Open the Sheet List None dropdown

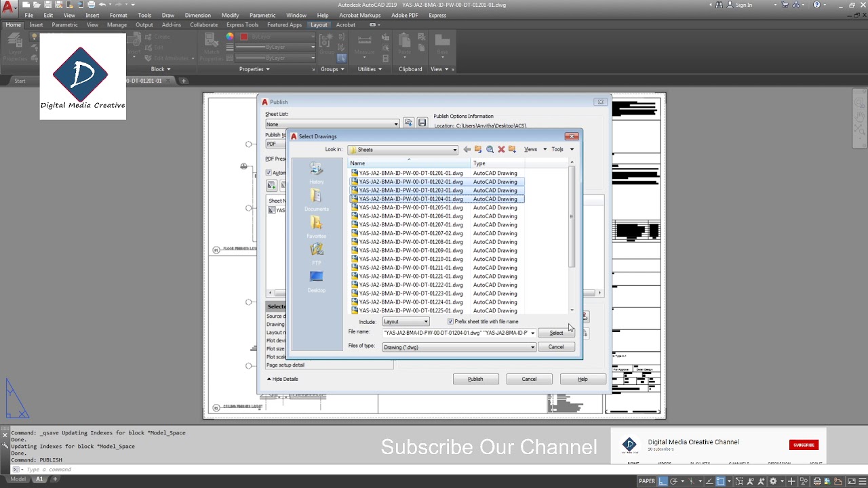click(x=332, y=124)
